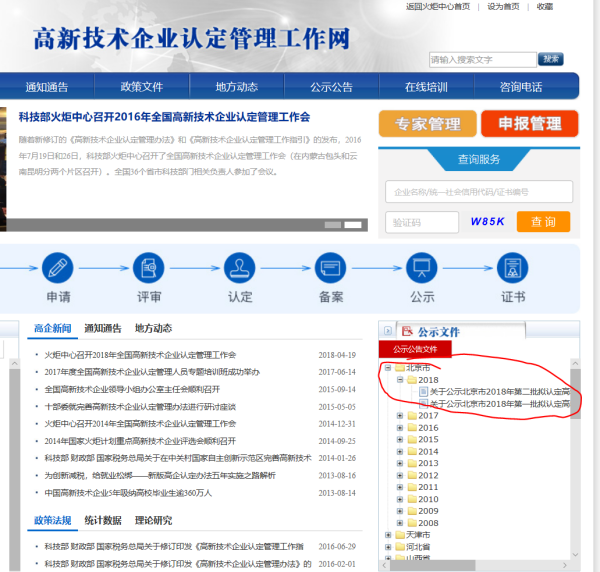Click the 备案 filing icon
This screenshot has width=600, height=572.
click(x=330, y=268)
